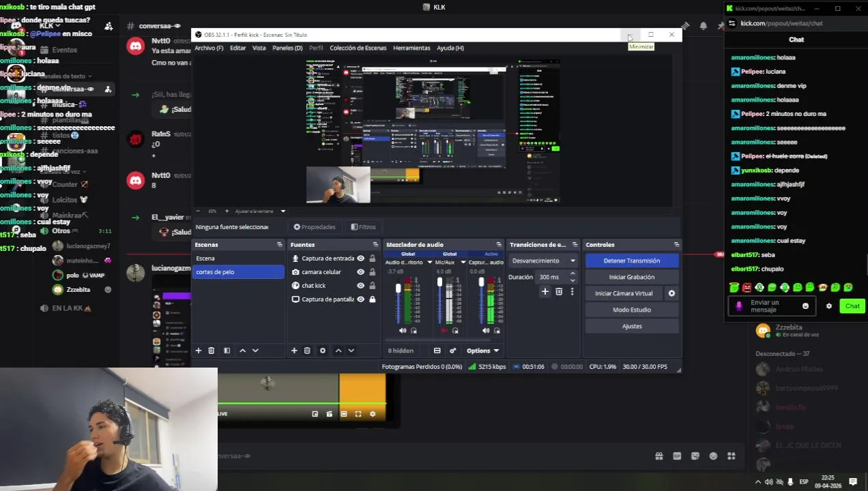Remove selected source with Fuentes trash icon
The width and height of the screenshot is (868, 491).
[x=307, y=351]
